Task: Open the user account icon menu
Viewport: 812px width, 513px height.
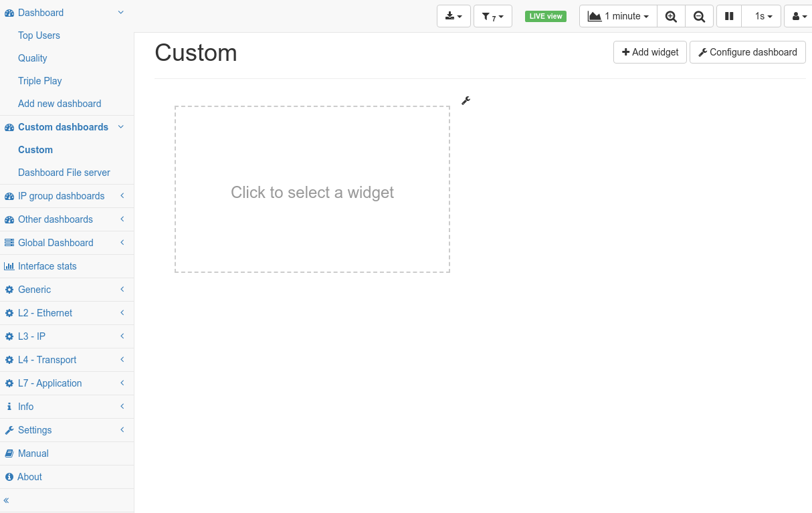Action: (x=799, y=16)
